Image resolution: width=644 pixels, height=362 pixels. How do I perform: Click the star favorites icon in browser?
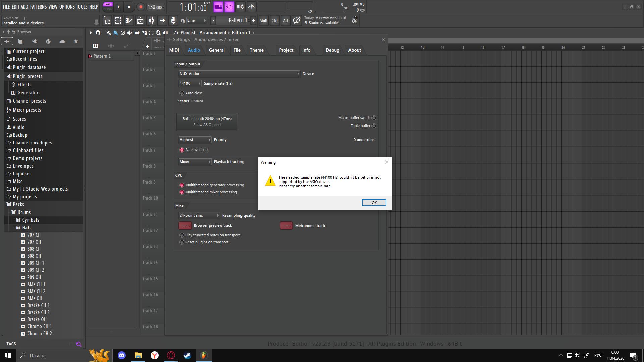pos(76,41)
